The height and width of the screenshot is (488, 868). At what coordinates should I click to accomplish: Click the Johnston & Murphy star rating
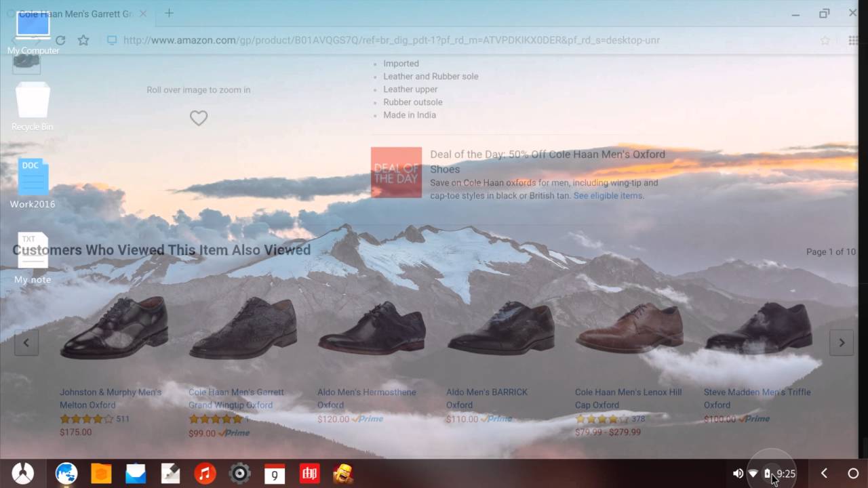pos(86,419)
